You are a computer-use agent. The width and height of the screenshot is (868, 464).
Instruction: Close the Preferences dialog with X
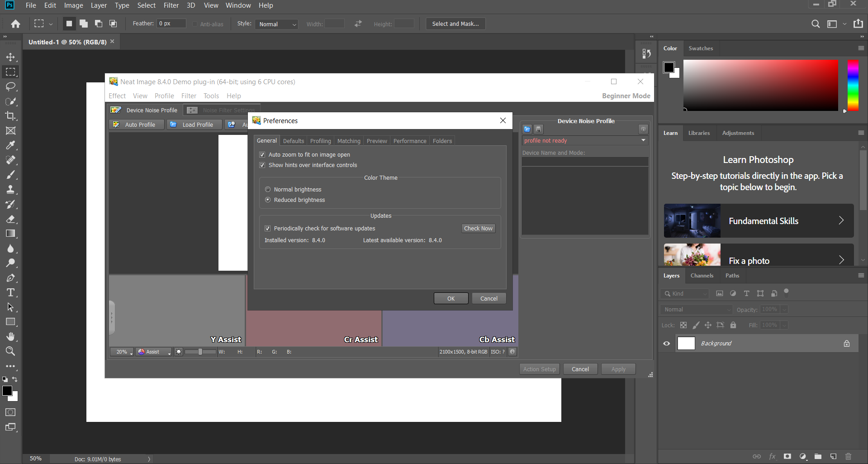click(503, 120)
